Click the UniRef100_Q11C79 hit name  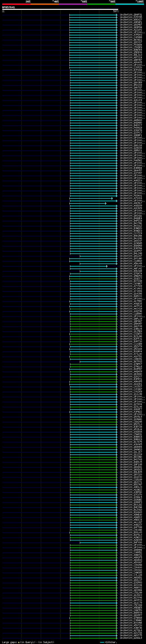[x=131, y=603]
